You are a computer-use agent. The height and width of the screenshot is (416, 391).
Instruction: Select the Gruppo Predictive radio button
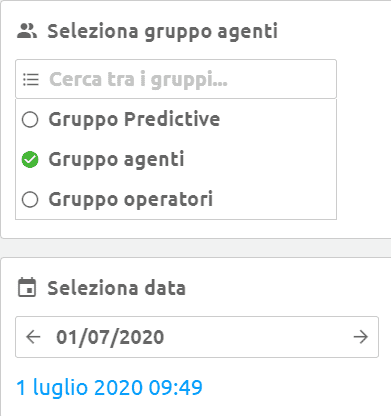coord(30,119)
